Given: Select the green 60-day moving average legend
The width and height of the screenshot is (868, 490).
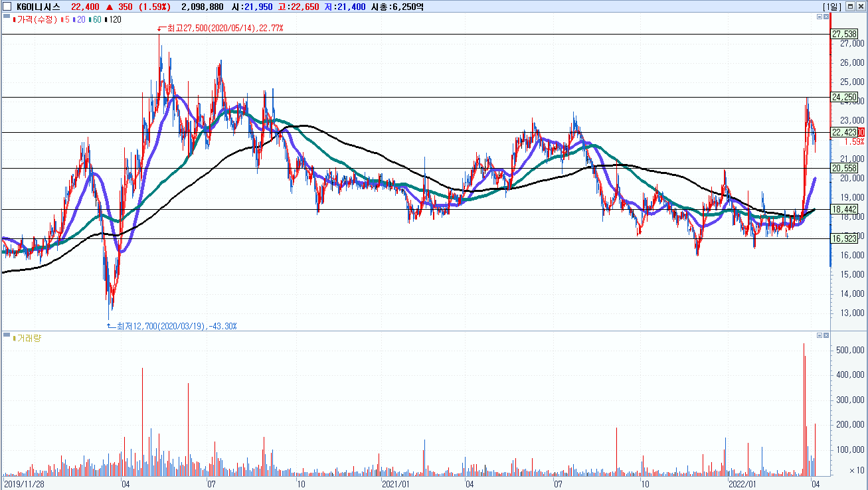Looking at the screenshot, I should pyautogui.click(x=94, y=19).
